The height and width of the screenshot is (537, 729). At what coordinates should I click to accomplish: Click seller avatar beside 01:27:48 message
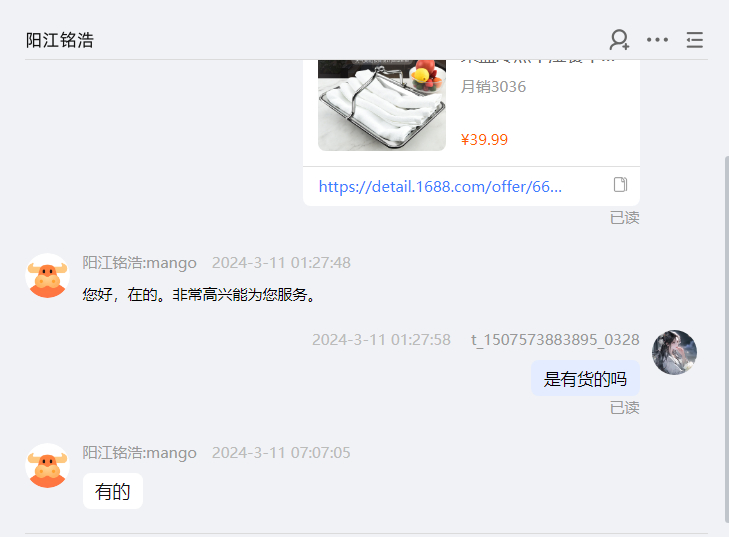[x=47, y=276]
